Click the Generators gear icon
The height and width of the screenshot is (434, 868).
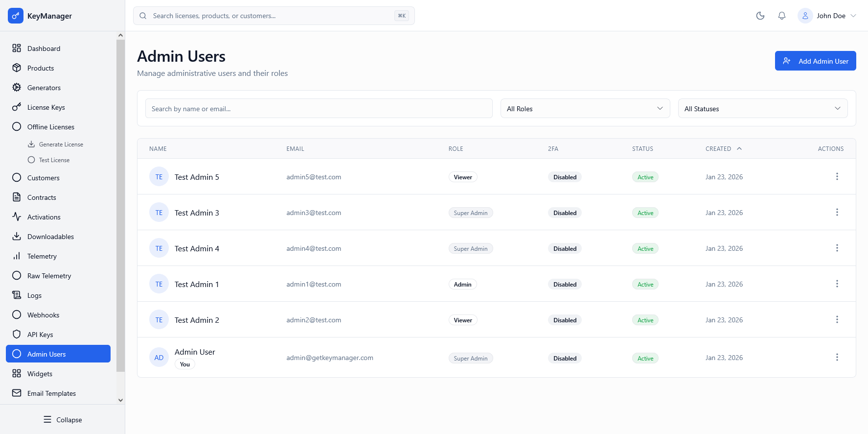[17, 87]
